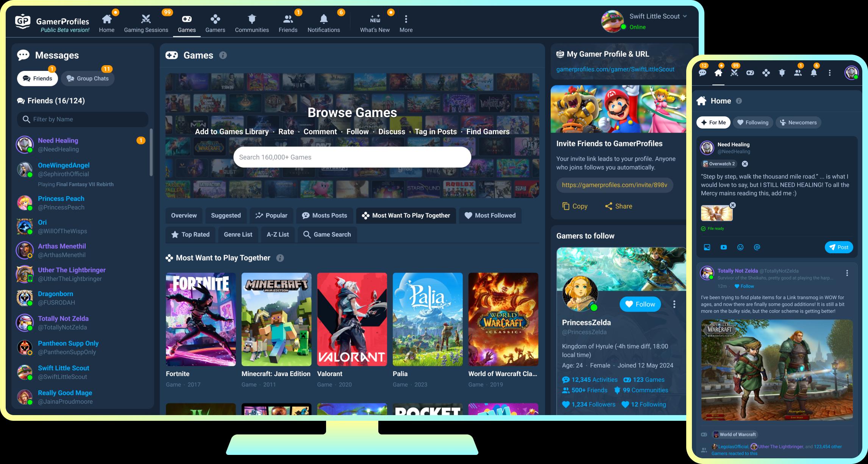Open PrincessZelda card options menu
The height and width of the screenshot is (464, 868).
pyautogui.click(x=674, y=304)
